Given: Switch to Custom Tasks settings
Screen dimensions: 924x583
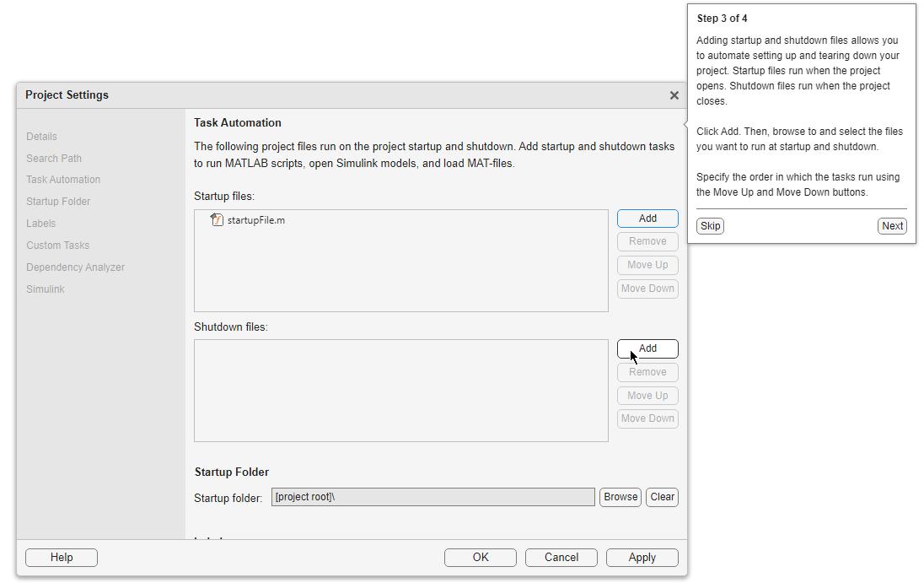Looking at the screenshot, I should pyautogui.click(x=57, y=246).
